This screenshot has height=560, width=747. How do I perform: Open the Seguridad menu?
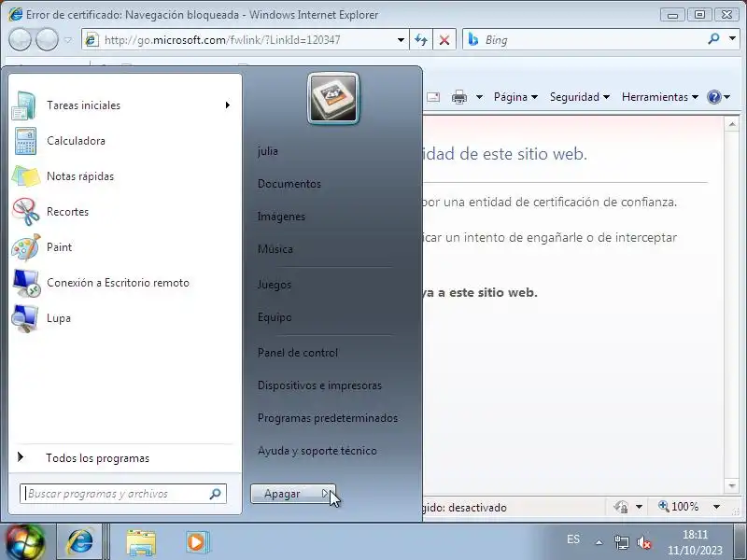[x=580, y=97]
